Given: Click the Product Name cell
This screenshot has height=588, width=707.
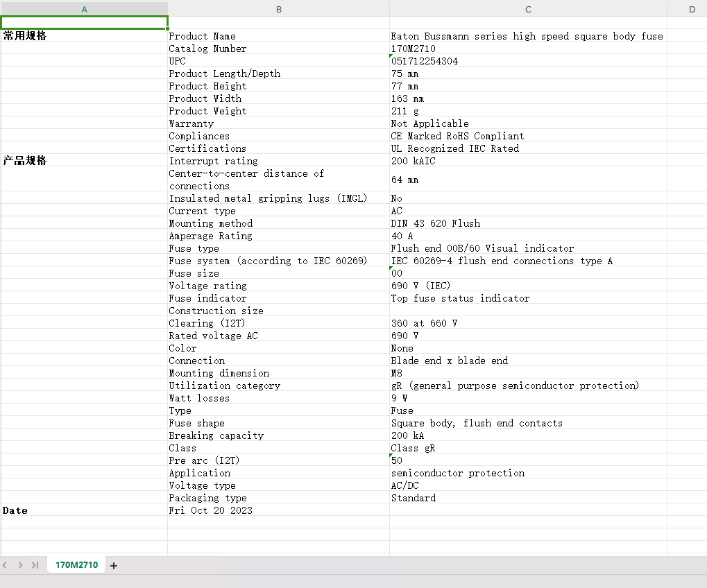Looking at the screenshot, I should (x=279, y=35).
